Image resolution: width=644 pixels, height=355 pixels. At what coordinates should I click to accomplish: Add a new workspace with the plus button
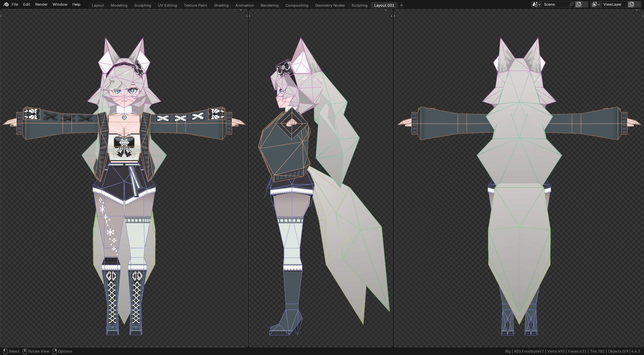(401, 5)
